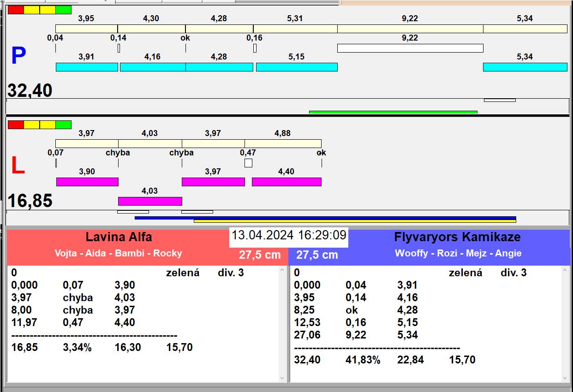573x392 pixels.
Task: Click the 13.04.2024 16:29:09 timestamp field
Action: tap(288, 235)
